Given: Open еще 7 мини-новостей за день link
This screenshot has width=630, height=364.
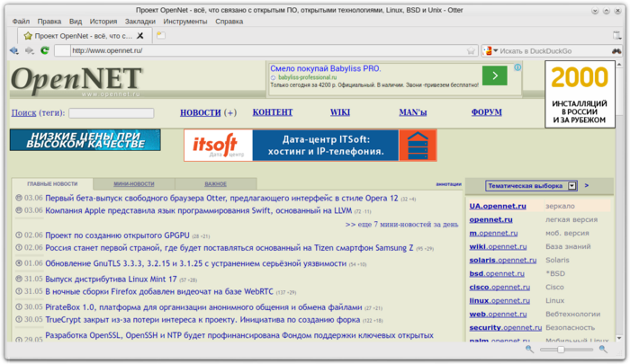Looking at the screenshot, I should tap(401, 225).
